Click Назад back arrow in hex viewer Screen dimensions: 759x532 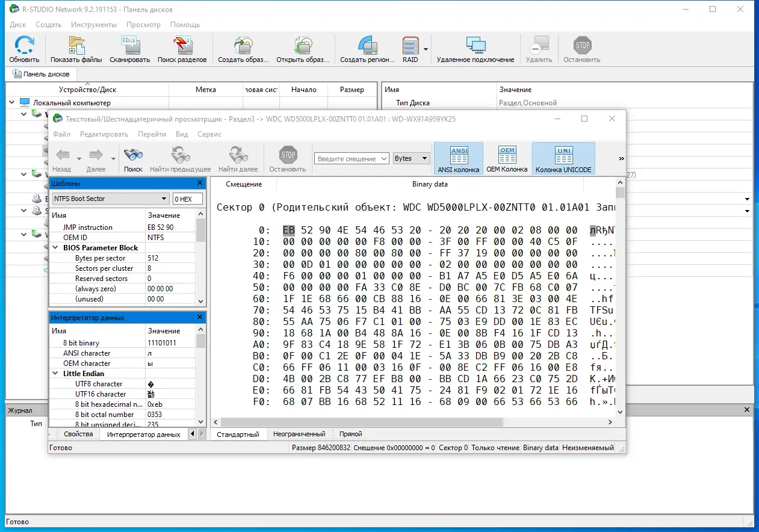click(62, 155)
